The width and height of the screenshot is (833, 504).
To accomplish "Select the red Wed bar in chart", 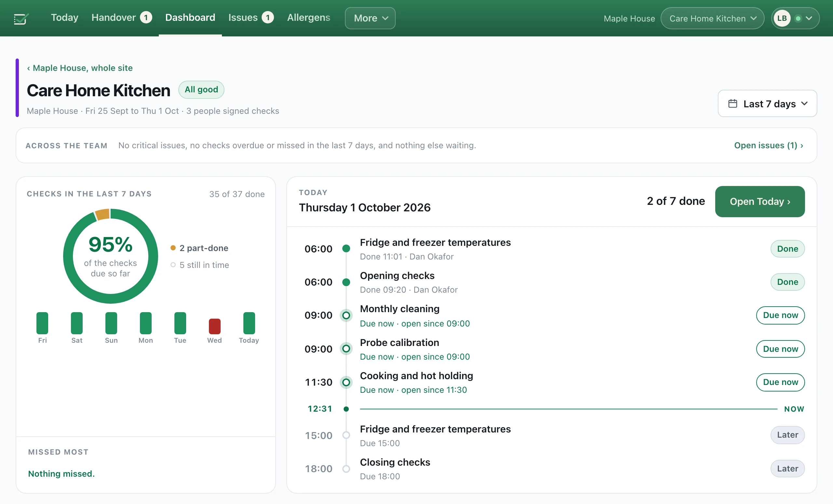I will 214,326.
